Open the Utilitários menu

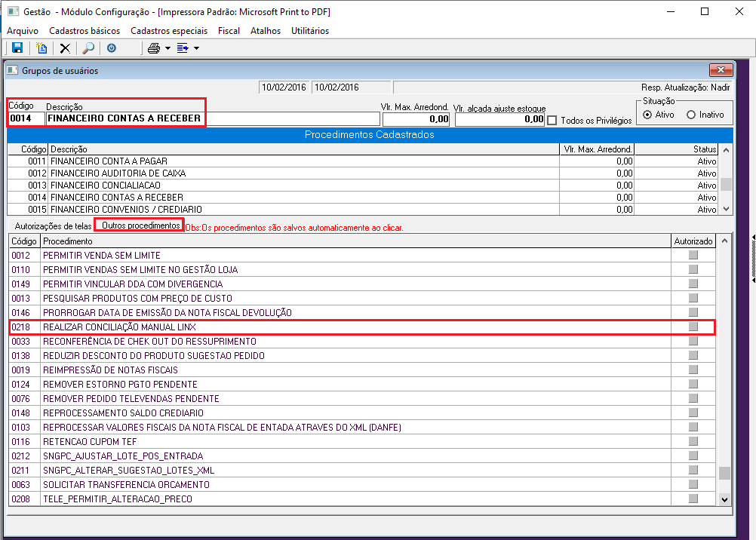coord(310,31)
